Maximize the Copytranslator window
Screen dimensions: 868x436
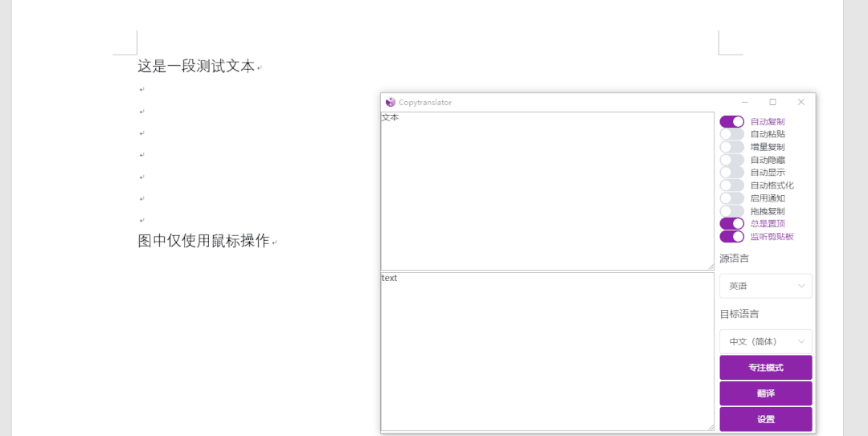coord(773,102)
